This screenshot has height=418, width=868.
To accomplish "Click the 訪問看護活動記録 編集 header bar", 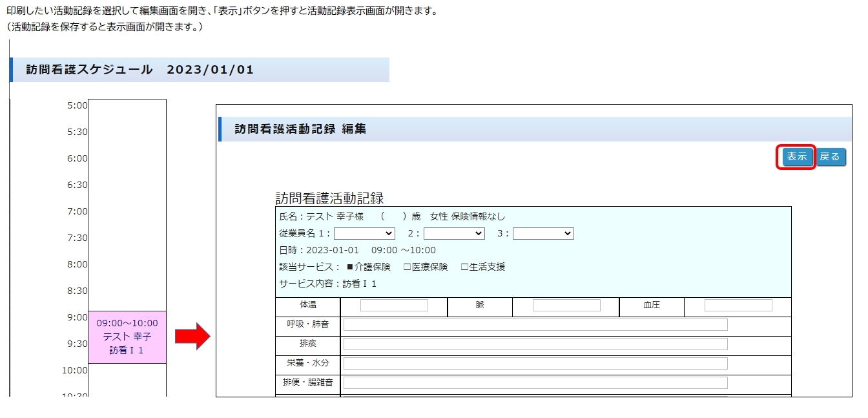I will click(x=533, y=129).
